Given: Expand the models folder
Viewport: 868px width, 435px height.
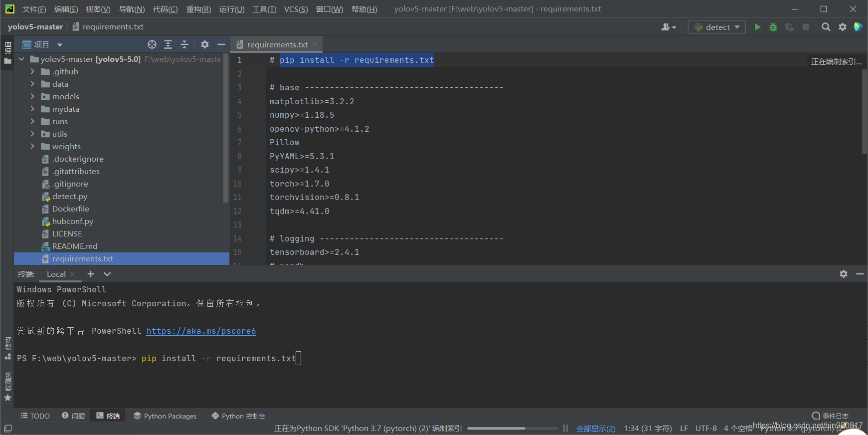Looking at the screenshot, I should click(x=32, y=96).
